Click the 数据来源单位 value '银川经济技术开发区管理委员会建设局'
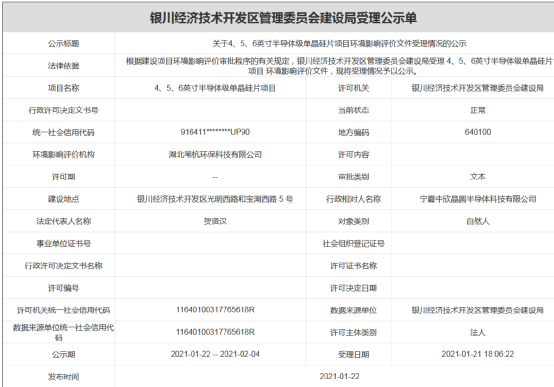Image resolution: width=554 pixels, height=387 pixels. [477, 310]
